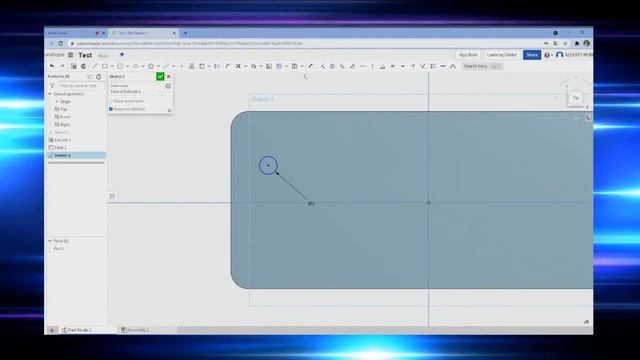This screenshot has width=640, height=360.
Task: Select the Spline tool
Action: (166, 66)
